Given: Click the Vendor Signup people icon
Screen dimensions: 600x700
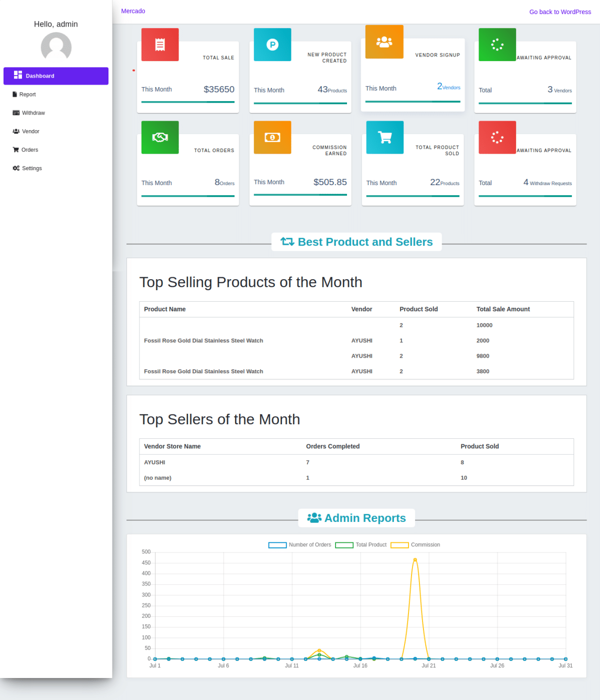Looking at the screenshot, I should pos(384,42).
